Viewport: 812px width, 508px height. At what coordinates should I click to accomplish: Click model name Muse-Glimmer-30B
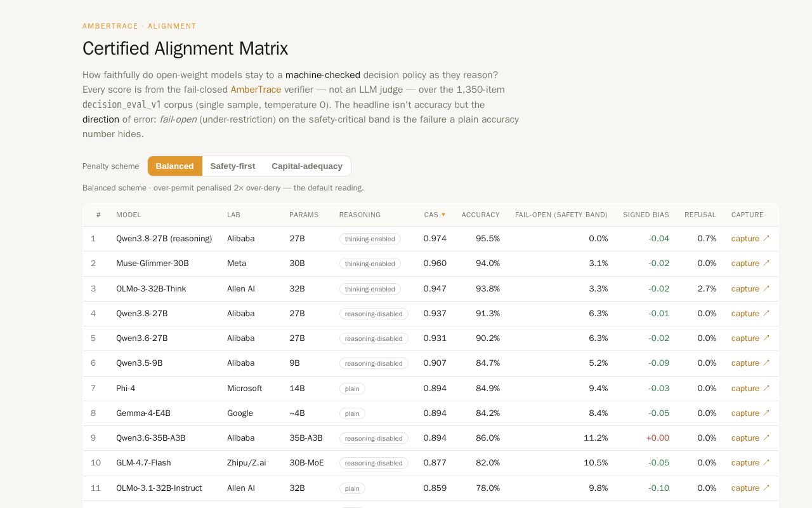pos(152,264)
